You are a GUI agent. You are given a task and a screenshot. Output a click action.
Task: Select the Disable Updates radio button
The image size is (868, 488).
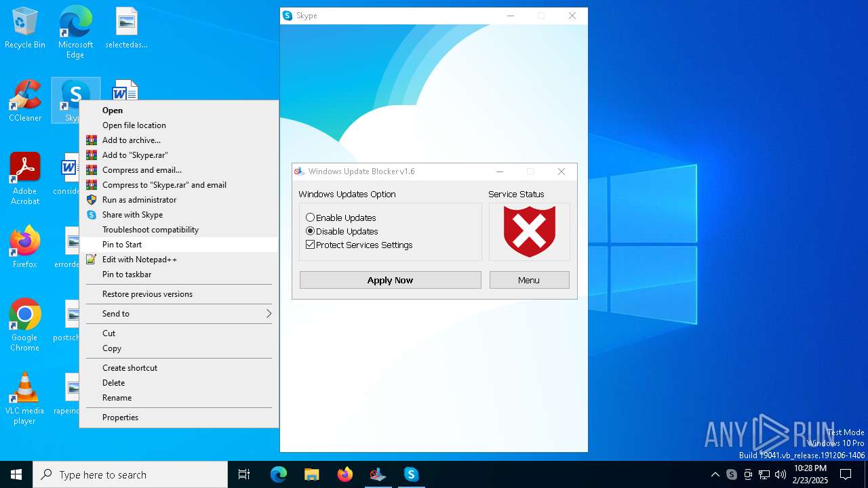[x=311, y=231]
